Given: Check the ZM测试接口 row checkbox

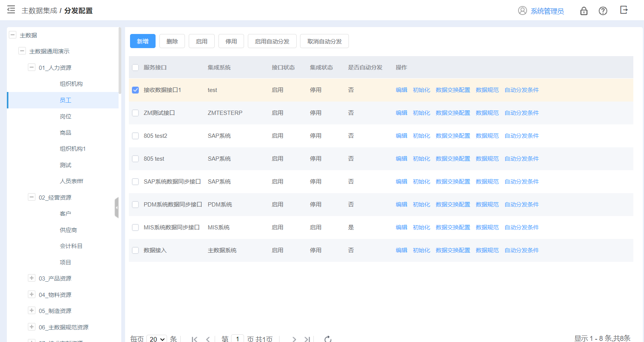Looking at the screenshot, I should [x=135, y=113].
